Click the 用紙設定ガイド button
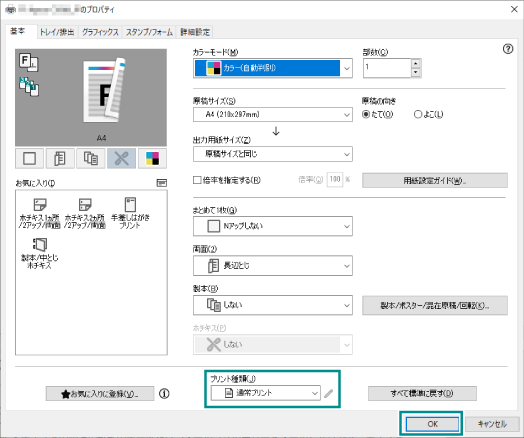The image size is (524, 438). [x=435, y=180]
